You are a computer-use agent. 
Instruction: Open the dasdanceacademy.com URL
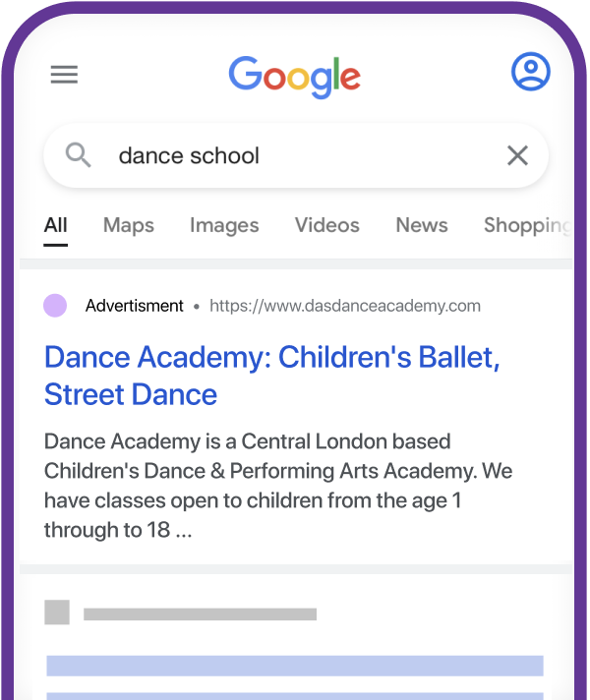(x=345, y=306)
